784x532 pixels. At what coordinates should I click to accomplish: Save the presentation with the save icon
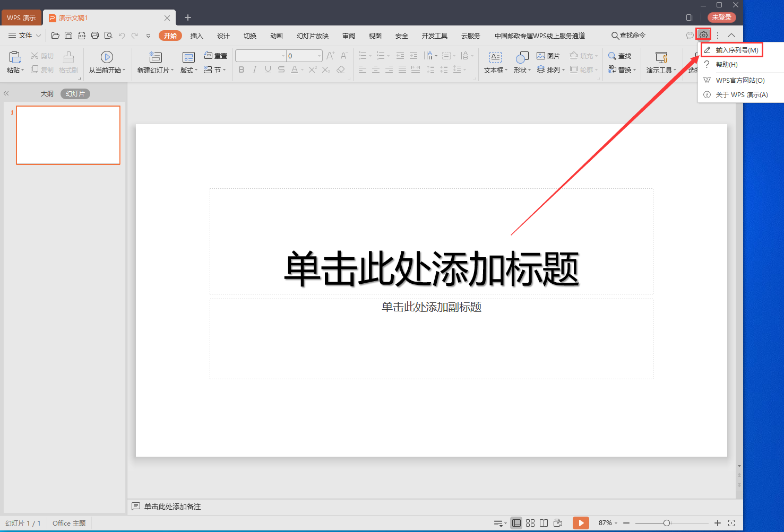pyautogui.click(x=68, y=36)
